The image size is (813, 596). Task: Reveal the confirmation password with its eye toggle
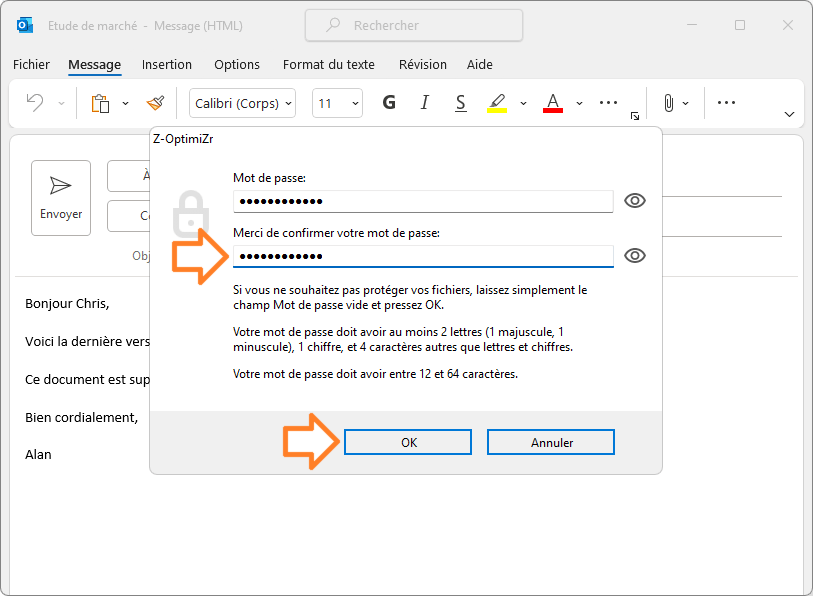pos(635,255)
